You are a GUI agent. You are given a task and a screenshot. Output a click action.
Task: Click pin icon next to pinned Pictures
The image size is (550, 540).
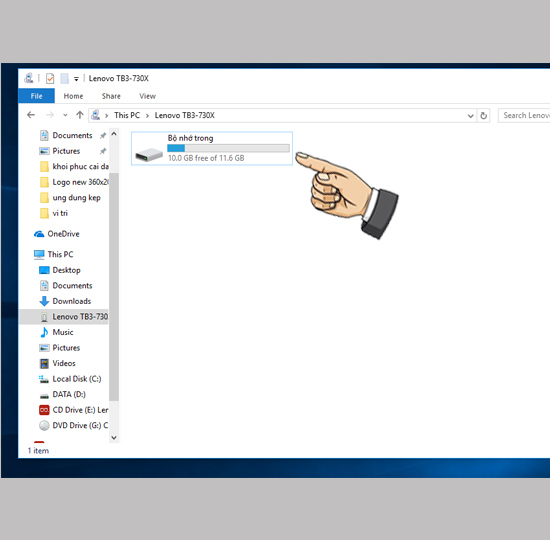point(103,151)
